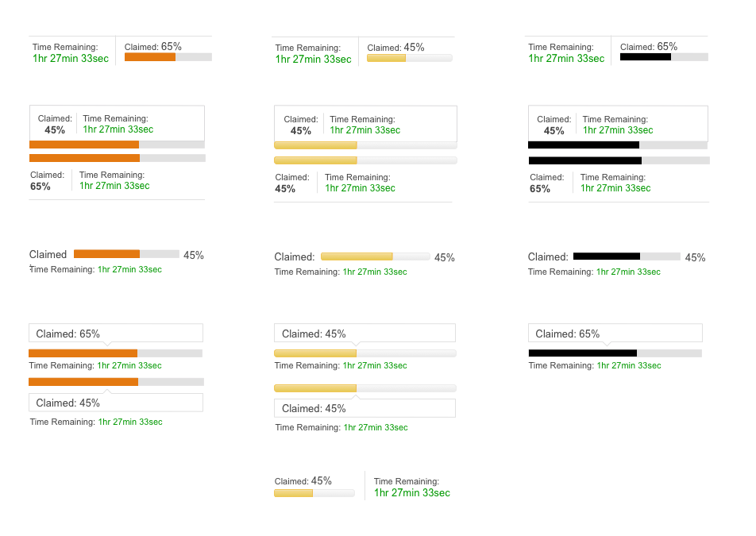Click the 'Claimed: 65%' outlined box lower left
The image size is (756, 536).
[x=115, y=332]
